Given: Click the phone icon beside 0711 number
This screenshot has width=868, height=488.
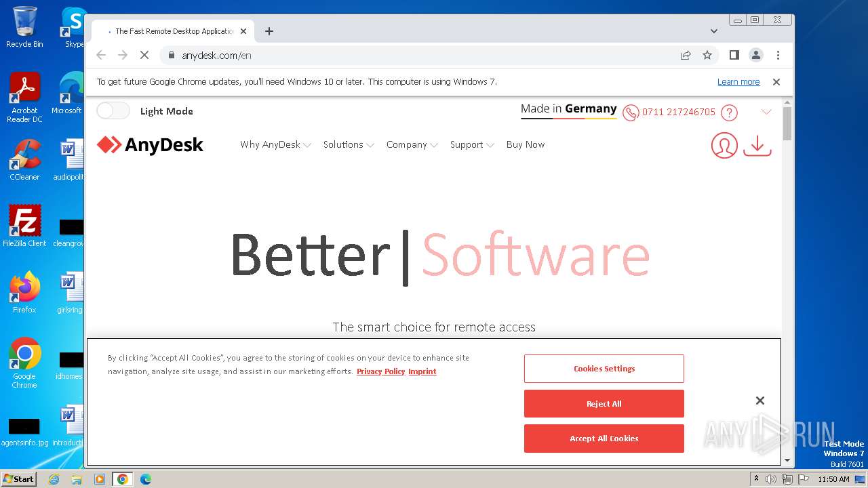Looking at the screenshot, I should tap(631, 113).
